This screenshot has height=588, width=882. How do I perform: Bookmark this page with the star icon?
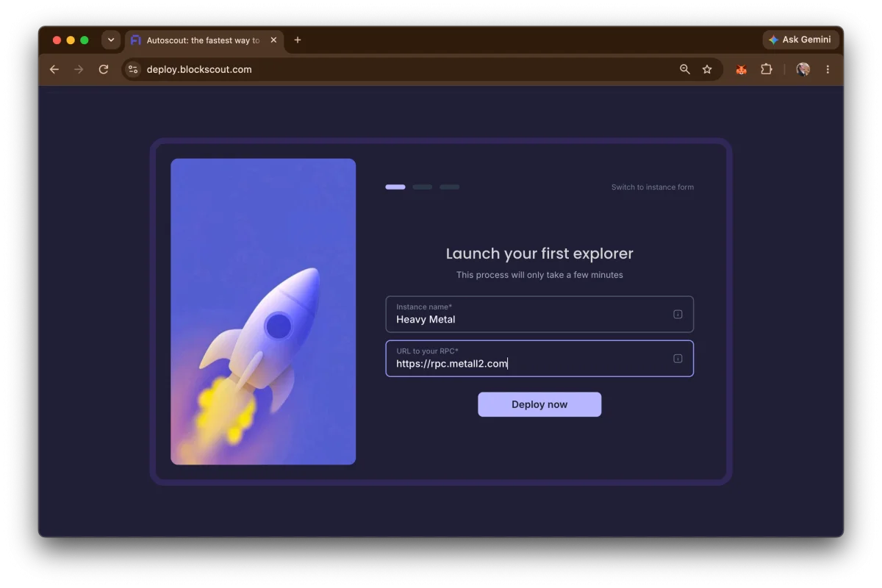(x=707, y=69)
